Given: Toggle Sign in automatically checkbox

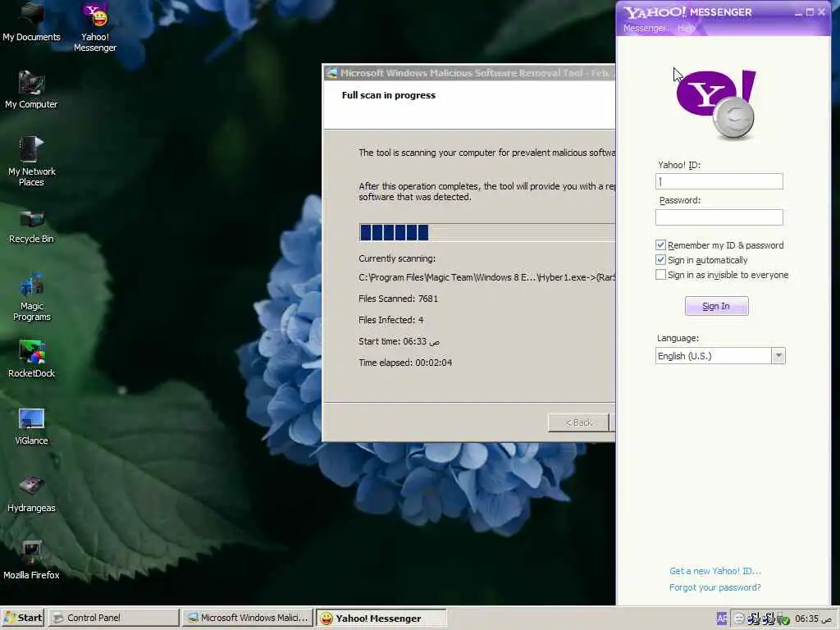Looking at the screenshot, I should tap(660, 260).
